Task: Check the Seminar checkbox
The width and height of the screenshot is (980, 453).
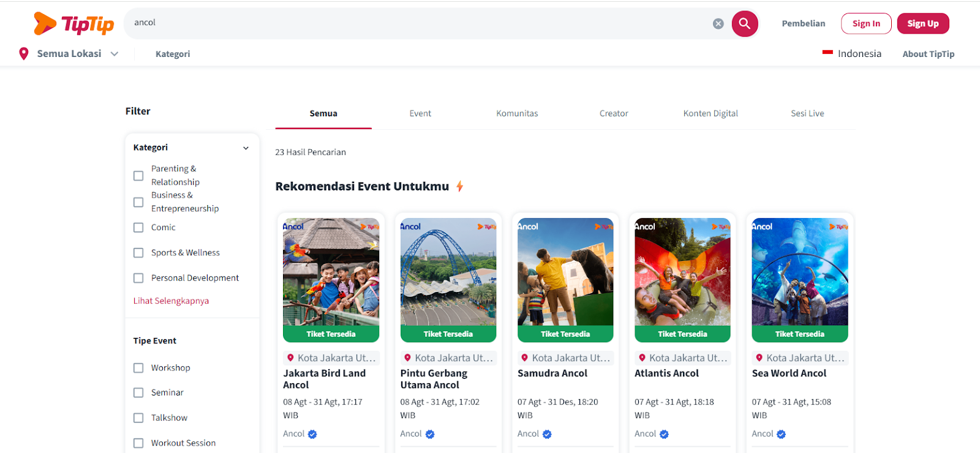Action: 138,393
